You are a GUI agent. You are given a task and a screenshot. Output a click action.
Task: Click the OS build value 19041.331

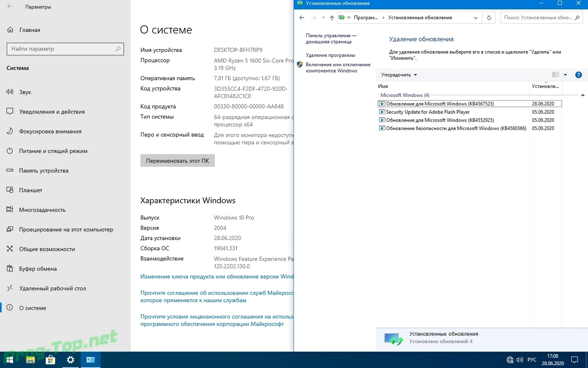pos(226,248)
